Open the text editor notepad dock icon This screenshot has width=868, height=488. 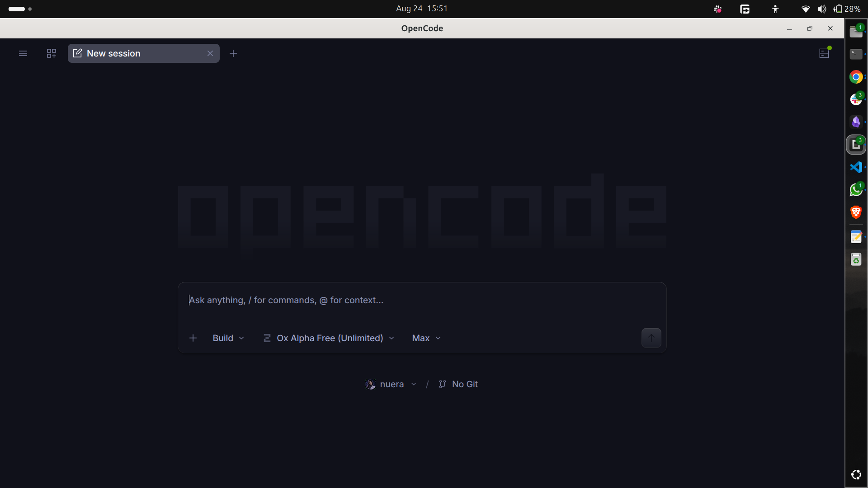[x=856, y=237]
